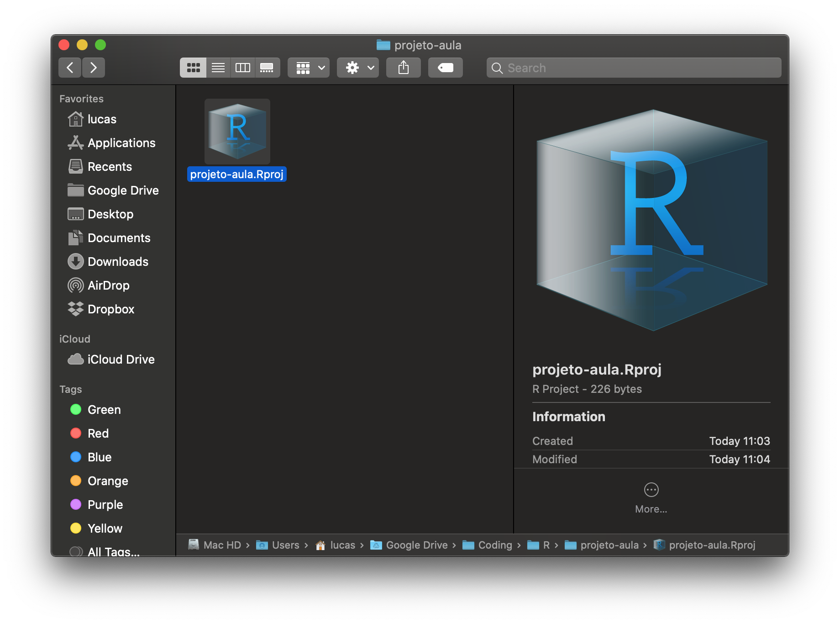This screenshot has width=840, height=624.
Task: Click the Edit Tags toolbar icon
Action: point(445,68)
